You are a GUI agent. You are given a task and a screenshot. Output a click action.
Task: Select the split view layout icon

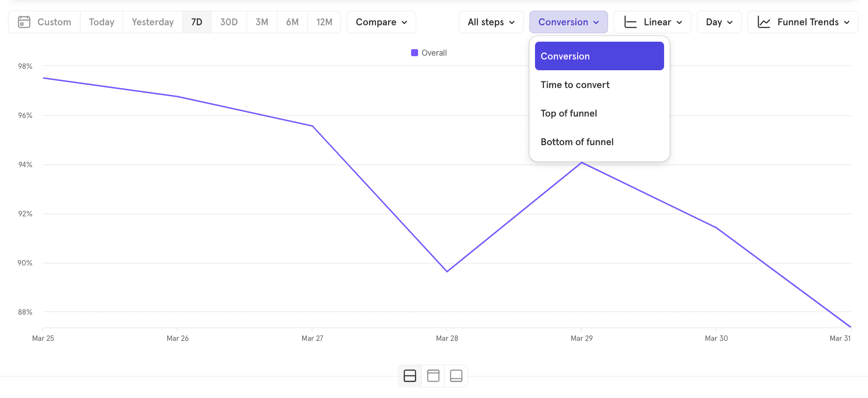click(410, 376)
